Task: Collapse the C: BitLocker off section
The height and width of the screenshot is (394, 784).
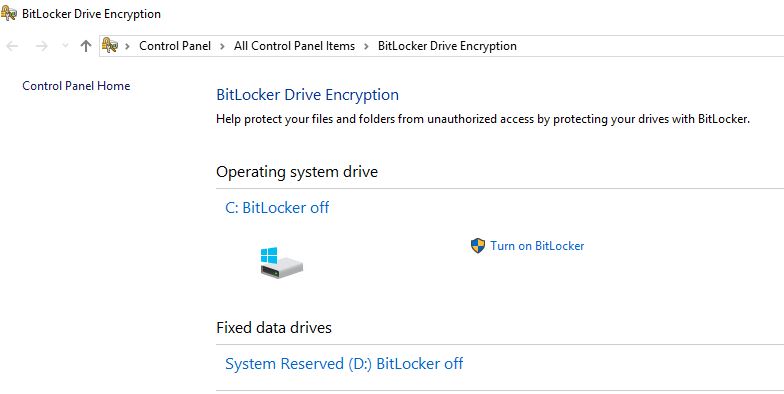Action: pyautogui.click(x=277, y=208)
